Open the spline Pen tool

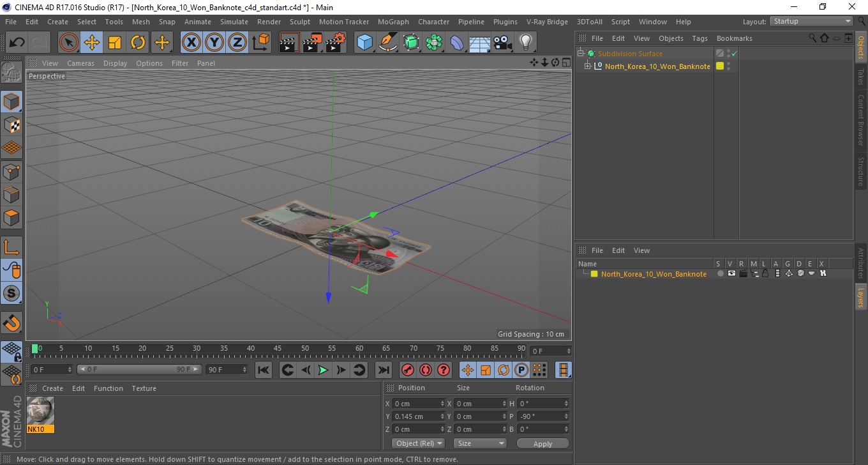388,43
